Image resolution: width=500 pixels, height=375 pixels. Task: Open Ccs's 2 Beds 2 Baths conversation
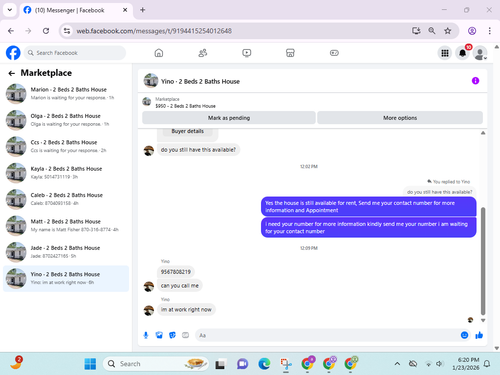[x=66, y=146]
